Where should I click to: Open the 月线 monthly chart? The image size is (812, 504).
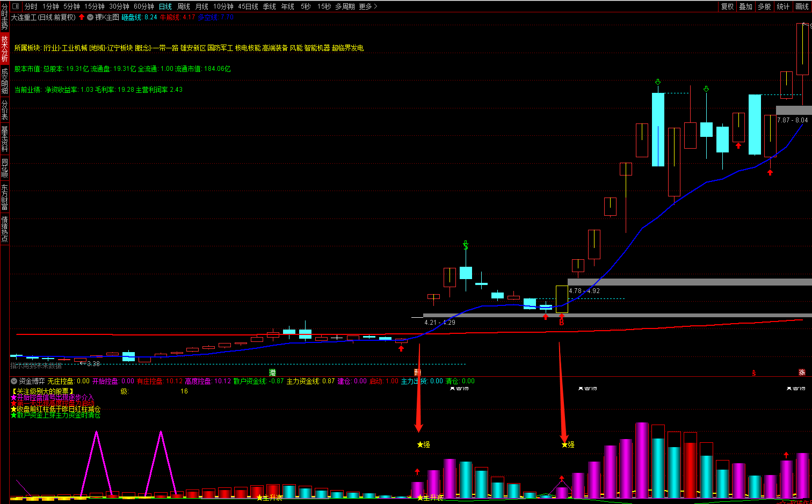pos(202,6)
